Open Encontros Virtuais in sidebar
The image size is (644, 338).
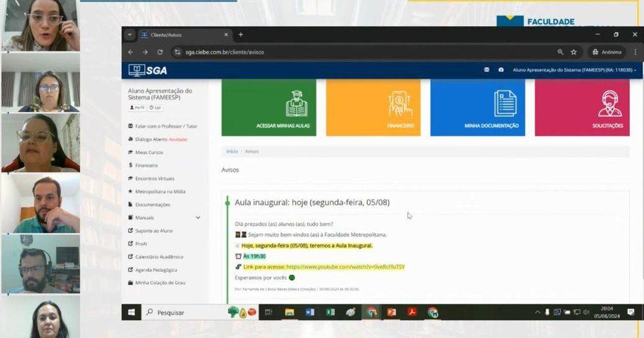click(151, 178)
